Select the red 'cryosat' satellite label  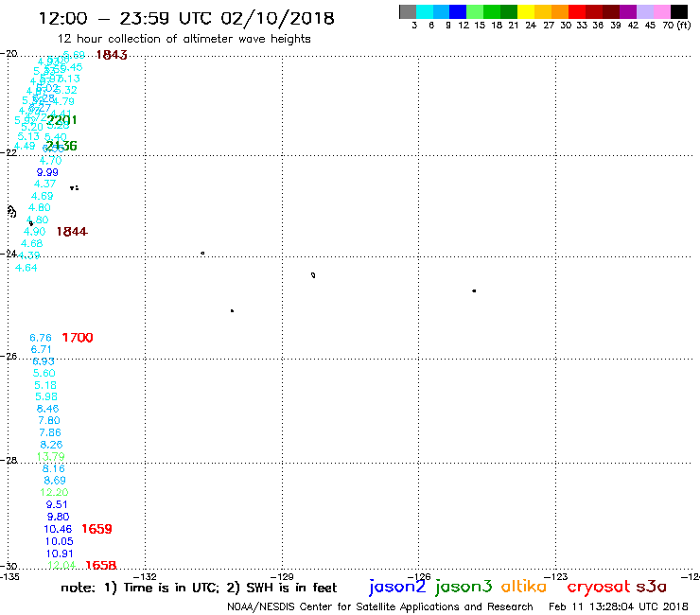[599, 587]
